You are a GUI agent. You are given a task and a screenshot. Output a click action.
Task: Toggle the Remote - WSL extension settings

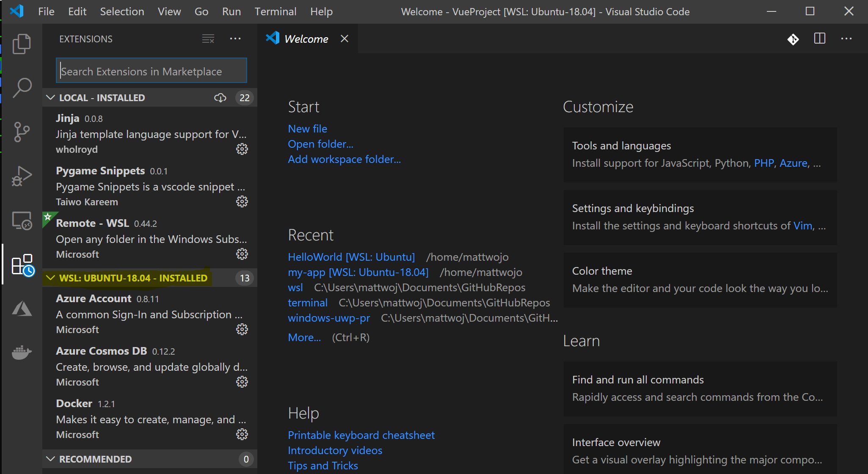coord(243,254)
